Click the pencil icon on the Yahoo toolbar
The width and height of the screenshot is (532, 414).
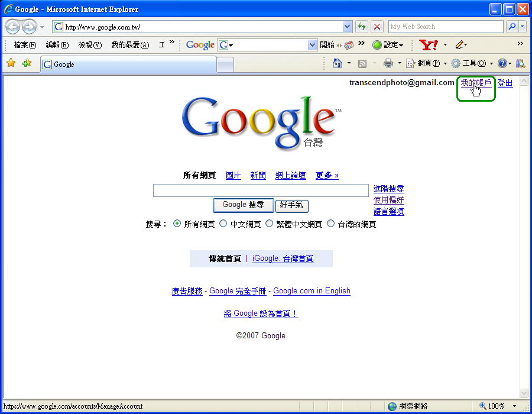click(460, 44)
